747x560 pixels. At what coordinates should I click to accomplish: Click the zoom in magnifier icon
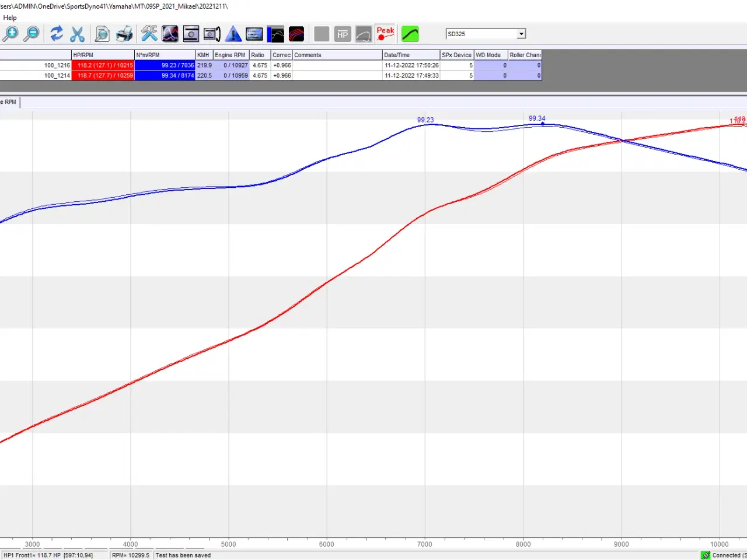tap(11, 34)
